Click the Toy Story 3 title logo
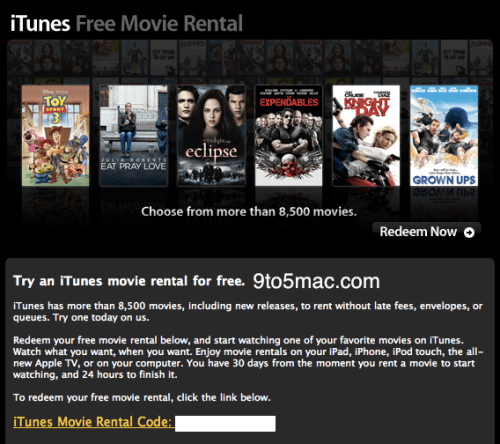Screen dimensions: 500x444 [55, 109]
